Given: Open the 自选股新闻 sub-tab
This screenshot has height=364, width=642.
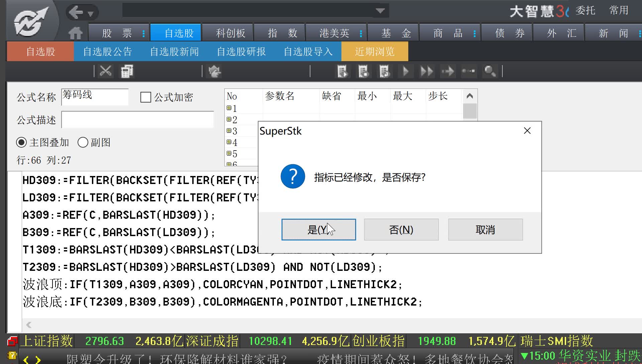Looking at the screenshot, I should pyautogui.click(x=174, y=51).
